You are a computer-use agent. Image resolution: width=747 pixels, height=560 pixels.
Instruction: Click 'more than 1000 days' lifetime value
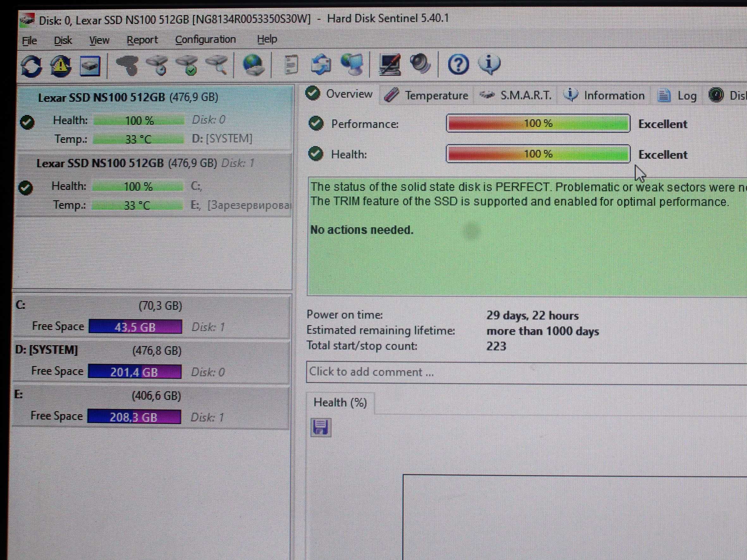[x=543, y=331]
